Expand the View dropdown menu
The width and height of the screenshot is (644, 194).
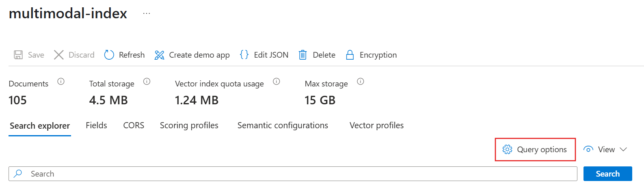[x=605, y=149]
